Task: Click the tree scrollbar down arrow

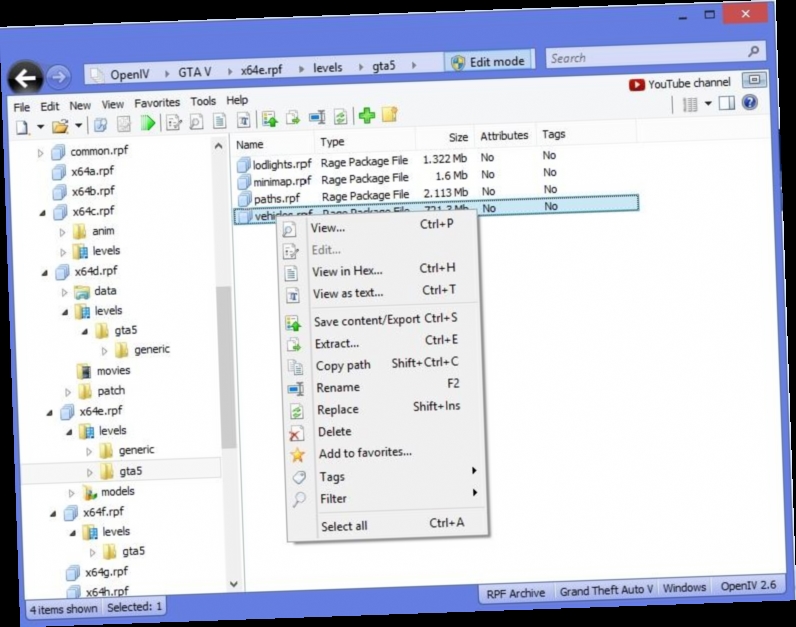Action: 234,584
